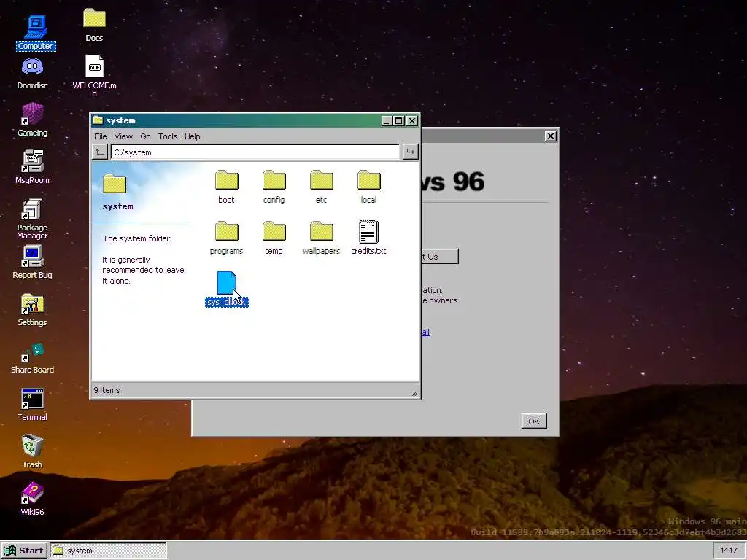Click the C:/system address field

(255, 152)
